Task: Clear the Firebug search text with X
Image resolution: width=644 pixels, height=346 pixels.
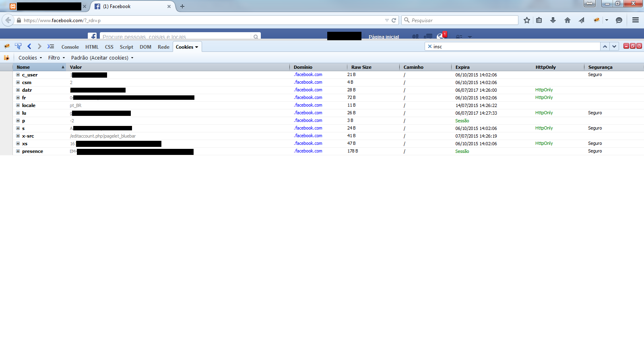Action: pos(430,47)
